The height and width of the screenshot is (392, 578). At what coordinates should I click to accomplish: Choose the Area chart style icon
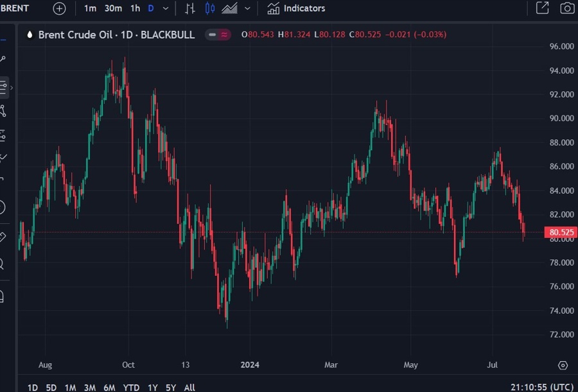tap(229, 8)
